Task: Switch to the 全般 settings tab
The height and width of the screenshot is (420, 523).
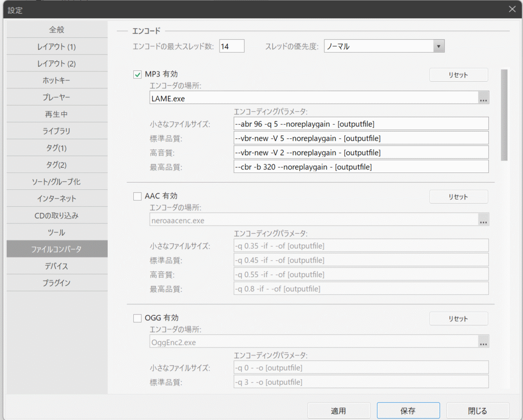Action: [x=57, y=30]
